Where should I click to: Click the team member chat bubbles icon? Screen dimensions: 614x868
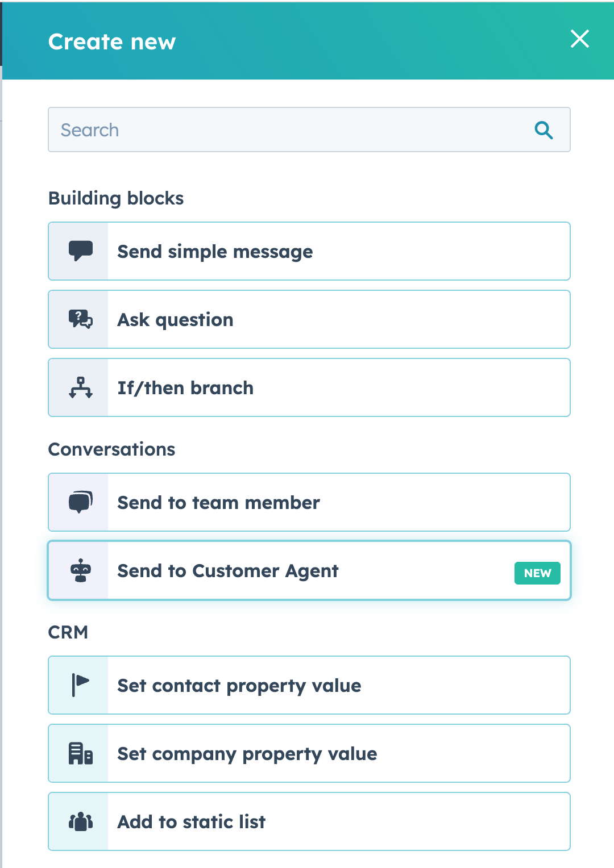[81, 502]
